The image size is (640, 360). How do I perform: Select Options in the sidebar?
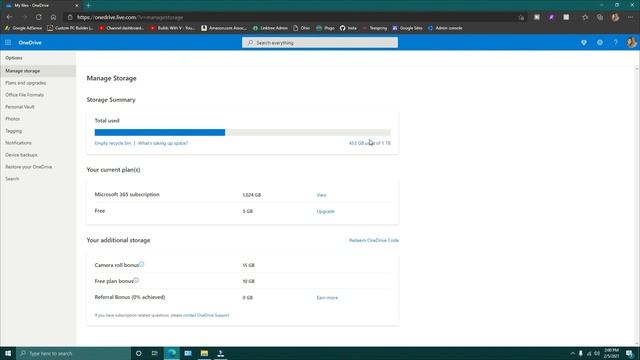pyautogui.click(x=14, y=58)
